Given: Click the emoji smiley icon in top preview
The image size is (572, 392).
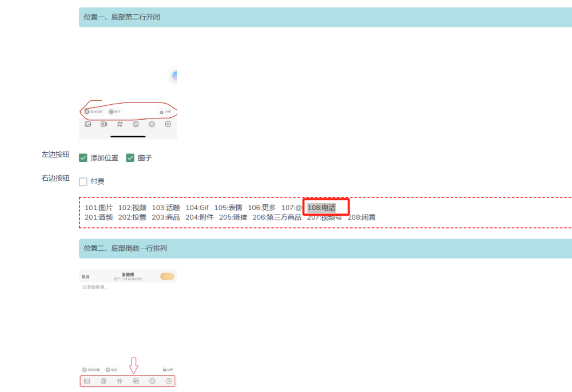Looking at the screenshot, I should coord(152,124).
